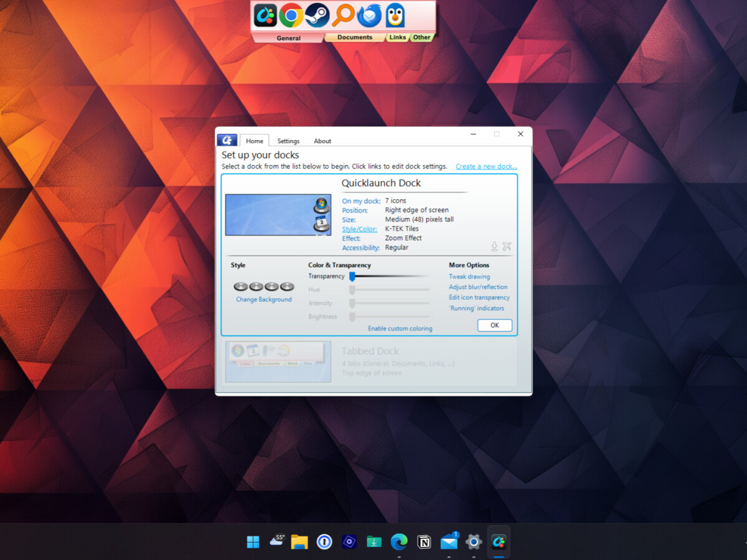Click the Transparency slider handle

pos(352,276)
